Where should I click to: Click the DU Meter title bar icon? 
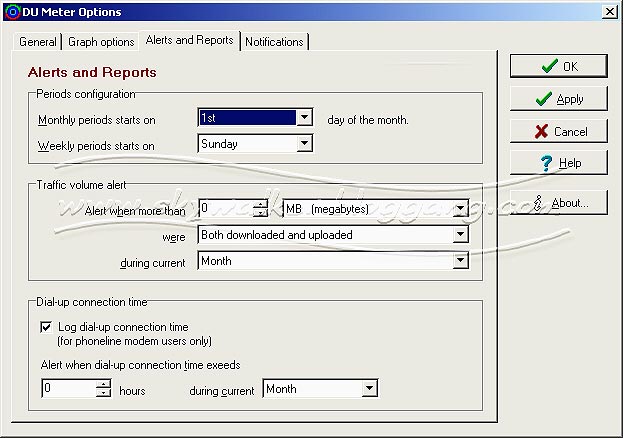point(12,12)
